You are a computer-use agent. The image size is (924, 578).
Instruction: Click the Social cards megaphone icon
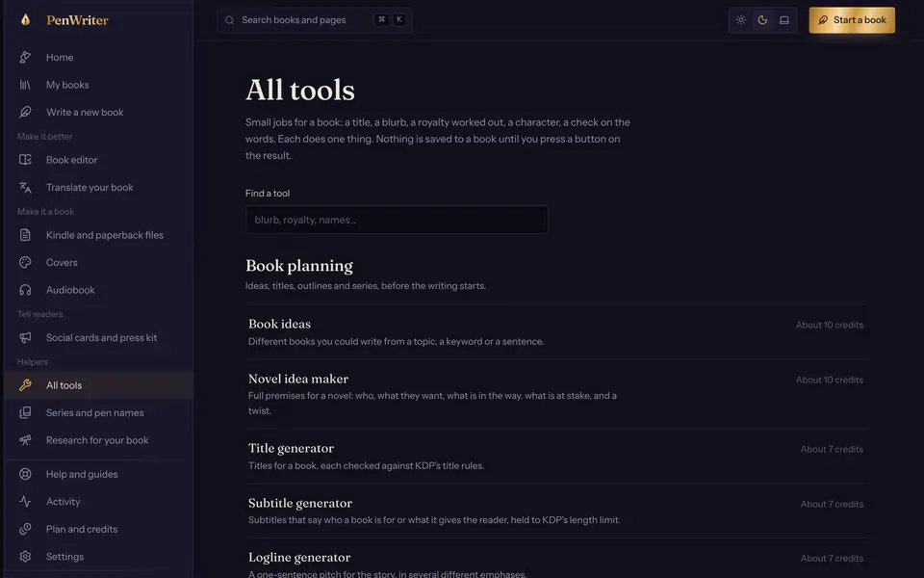point(25,337)
